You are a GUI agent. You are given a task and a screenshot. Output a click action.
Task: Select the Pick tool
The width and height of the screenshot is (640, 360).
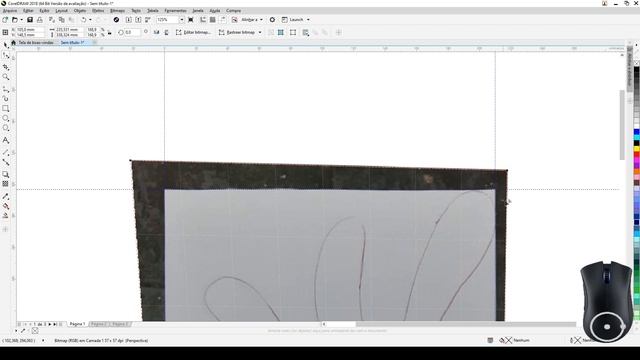point(6,45)
